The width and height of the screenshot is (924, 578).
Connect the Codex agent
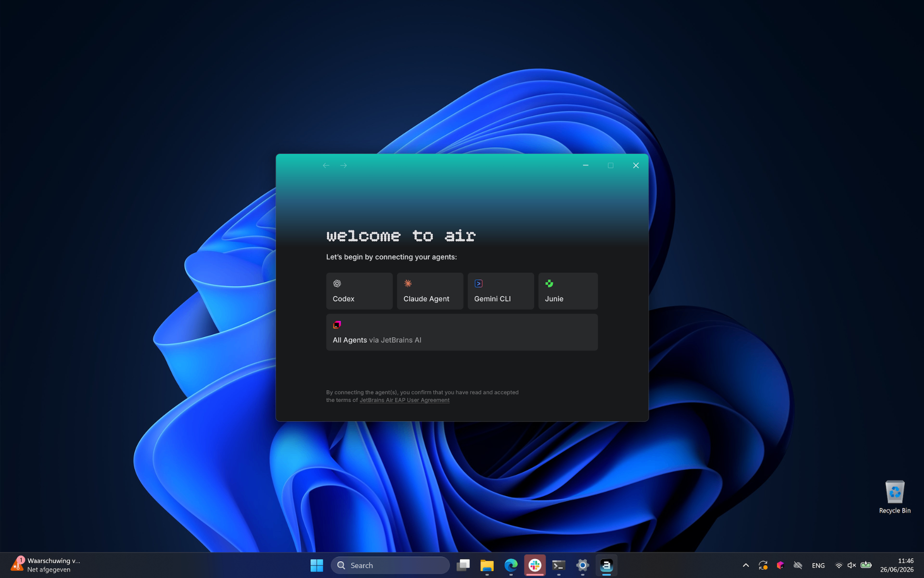pos(359,291)
